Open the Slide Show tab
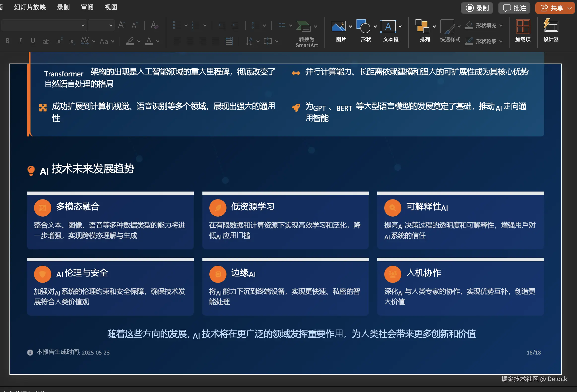The width and height of the screenshot is (577, 392). coord(30,7)
